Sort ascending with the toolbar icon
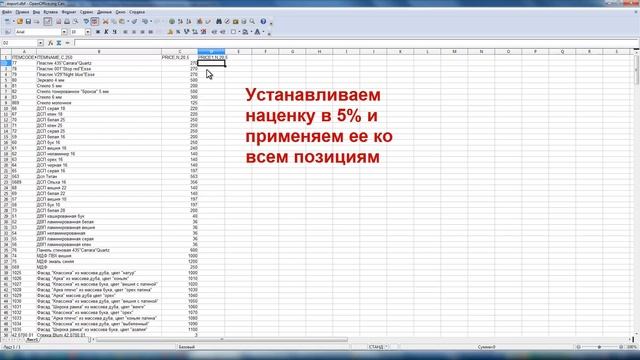 tap(180, 21)
